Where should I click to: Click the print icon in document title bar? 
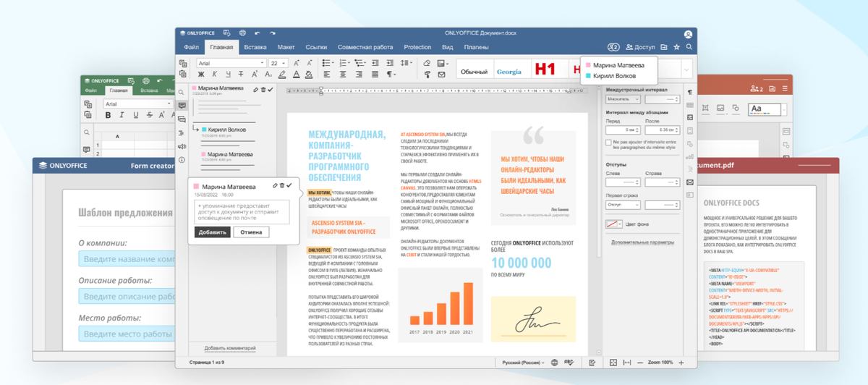(x=242, y=33)
